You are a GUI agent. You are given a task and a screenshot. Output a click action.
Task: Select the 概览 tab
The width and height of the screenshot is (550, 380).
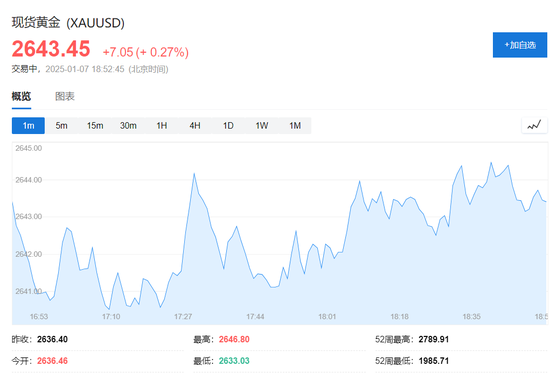click(x=21, y=96)
